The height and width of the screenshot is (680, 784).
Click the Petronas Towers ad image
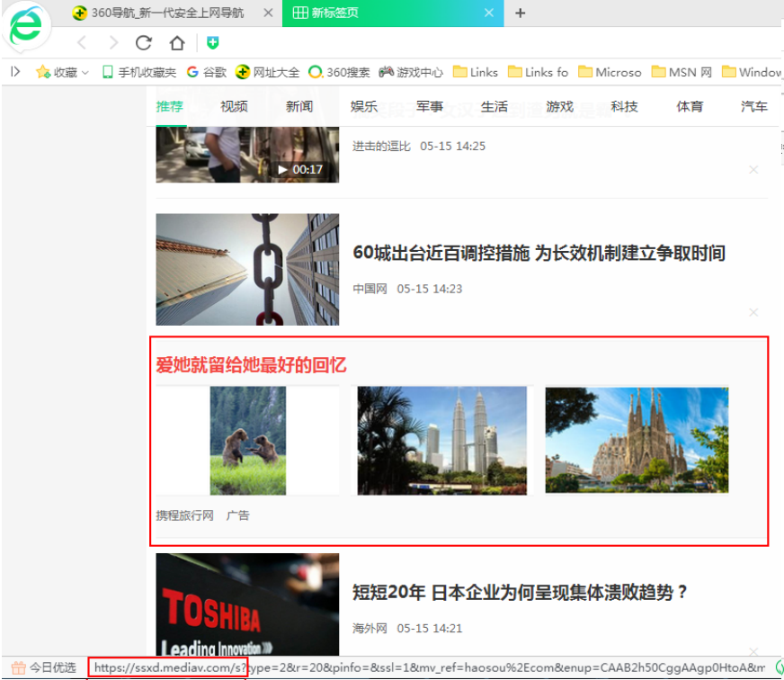point(441,441)
